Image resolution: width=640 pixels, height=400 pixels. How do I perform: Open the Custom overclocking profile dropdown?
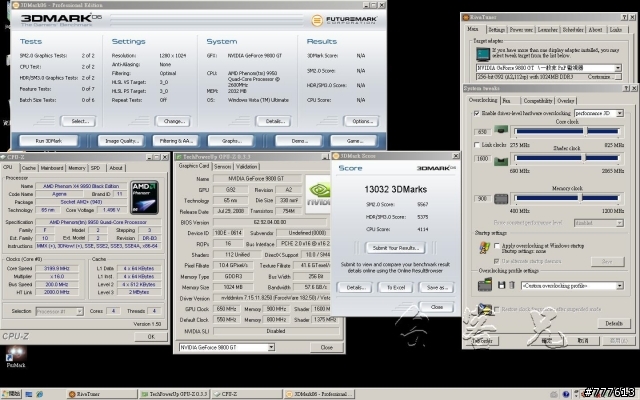pyautogui.click(x=620, y=286)
